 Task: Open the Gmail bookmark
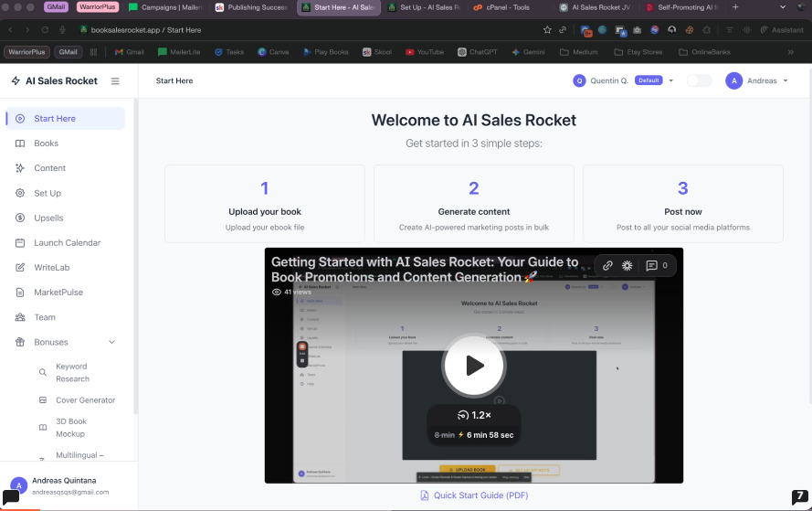click(130, 52)
